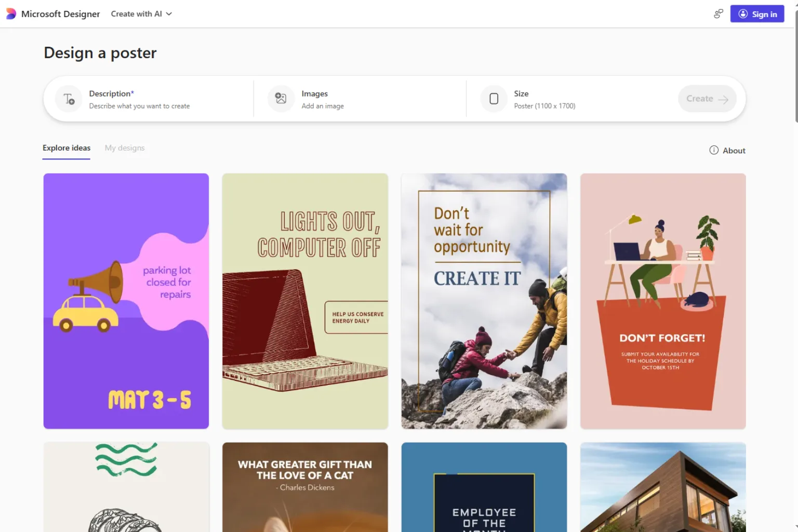Open the Love of a Cat poster

point(305,487)
